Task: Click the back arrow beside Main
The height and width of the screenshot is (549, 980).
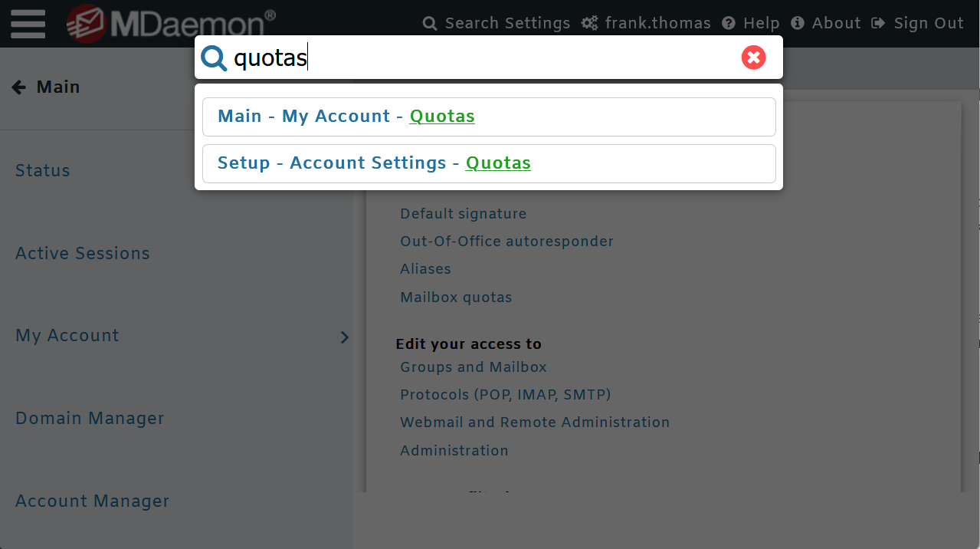Action: click(18, 87)
